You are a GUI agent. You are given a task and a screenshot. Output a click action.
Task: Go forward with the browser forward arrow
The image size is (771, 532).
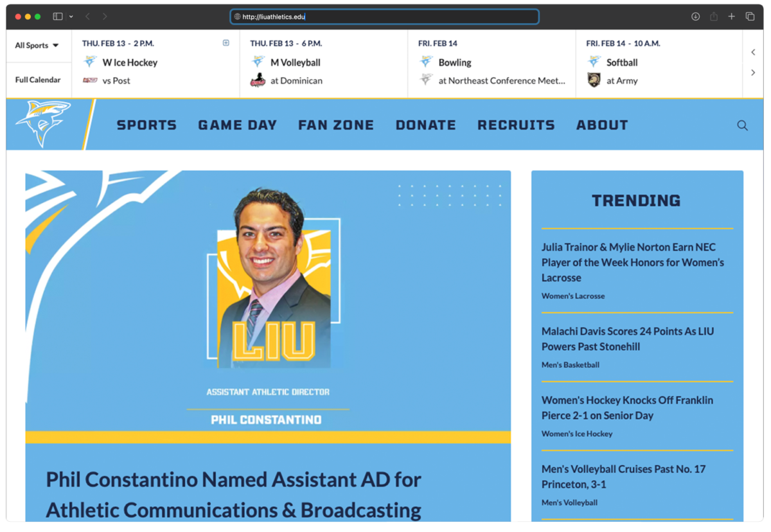pos(105,17)
